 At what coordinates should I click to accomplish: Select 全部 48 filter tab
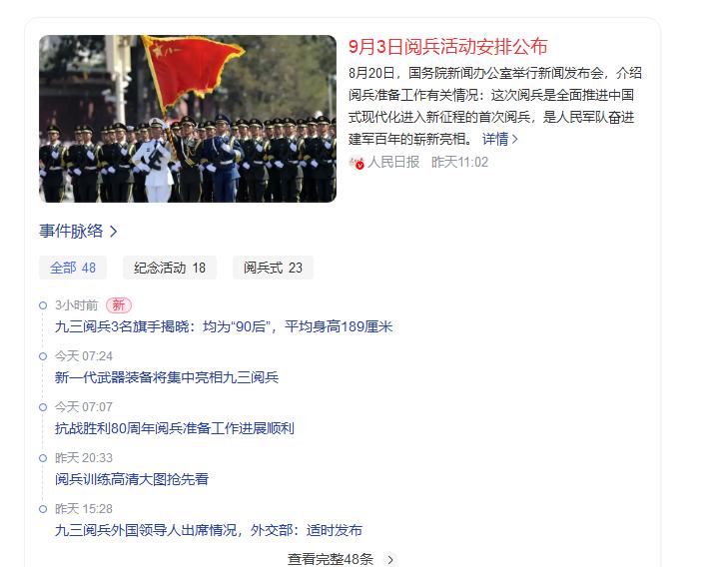click(x=73, y=268)
